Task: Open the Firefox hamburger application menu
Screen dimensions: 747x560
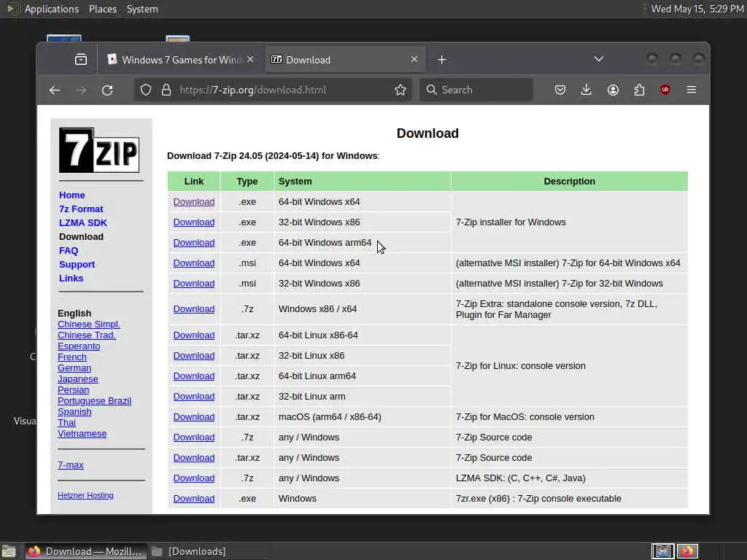Action: click(692, 90)
